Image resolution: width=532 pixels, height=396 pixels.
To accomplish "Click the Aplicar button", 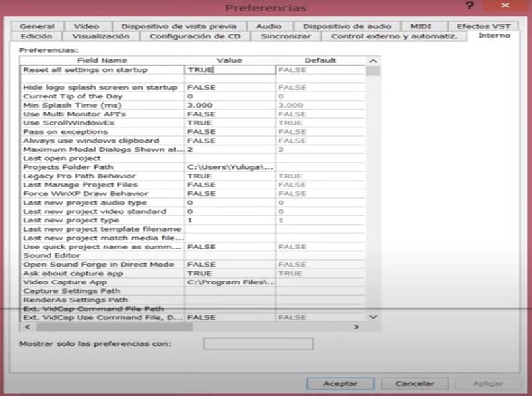I will [x=488, y=383].
